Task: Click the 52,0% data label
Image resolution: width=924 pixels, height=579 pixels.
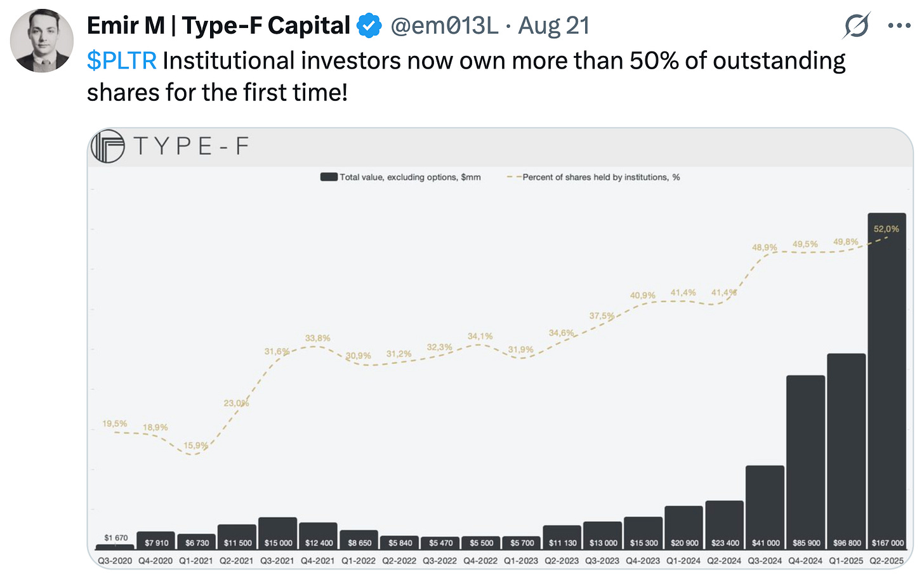Action: [886, 229]
